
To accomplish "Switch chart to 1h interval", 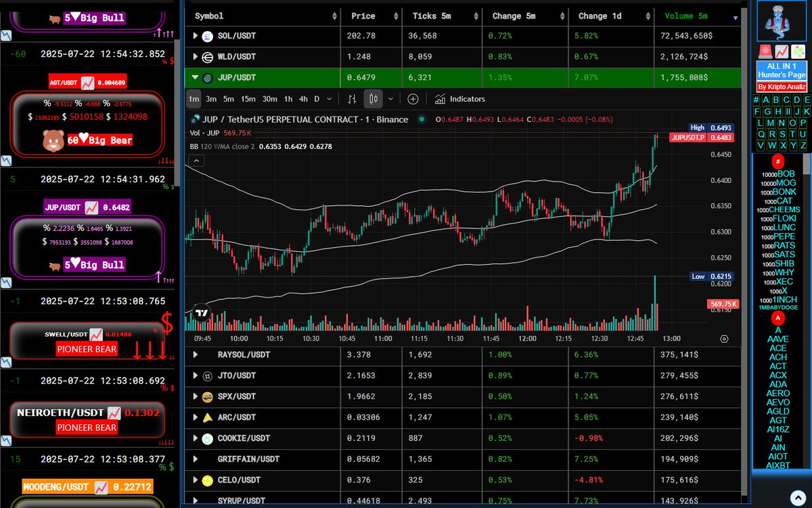I will (288, 99).
